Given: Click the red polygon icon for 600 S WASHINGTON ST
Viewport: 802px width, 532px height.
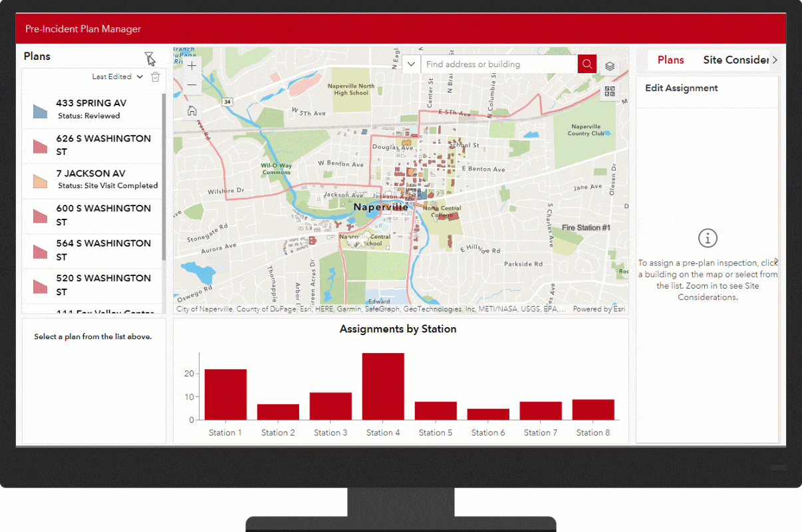Looking at the screenshot, I should [41, 215].
